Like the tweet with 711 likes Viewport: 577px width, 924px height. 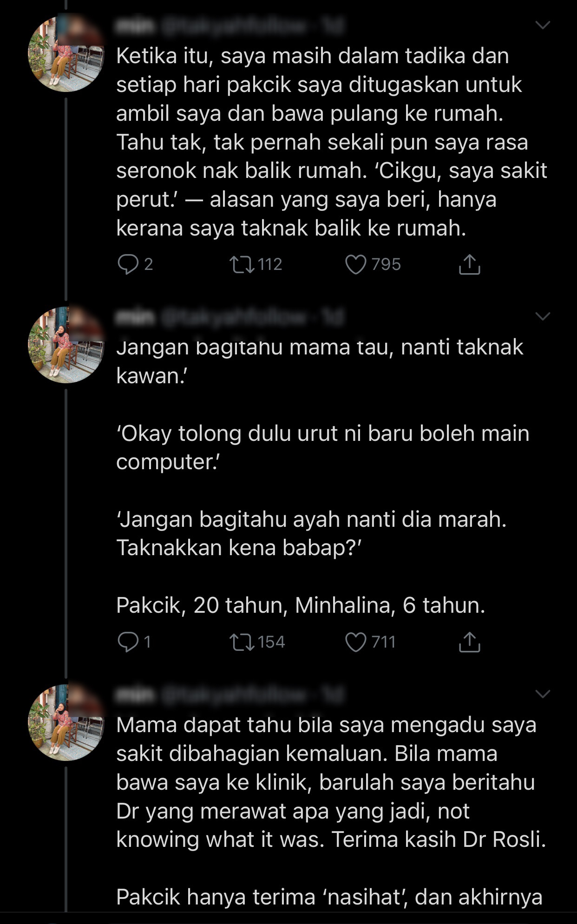(356, 642)
